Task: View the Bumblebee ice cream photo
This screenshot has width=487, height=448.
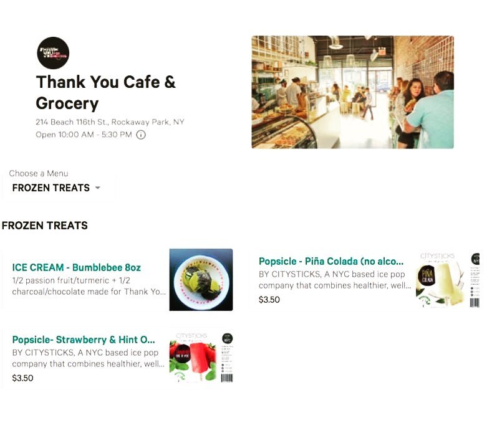Action: [x=201, y=280]
